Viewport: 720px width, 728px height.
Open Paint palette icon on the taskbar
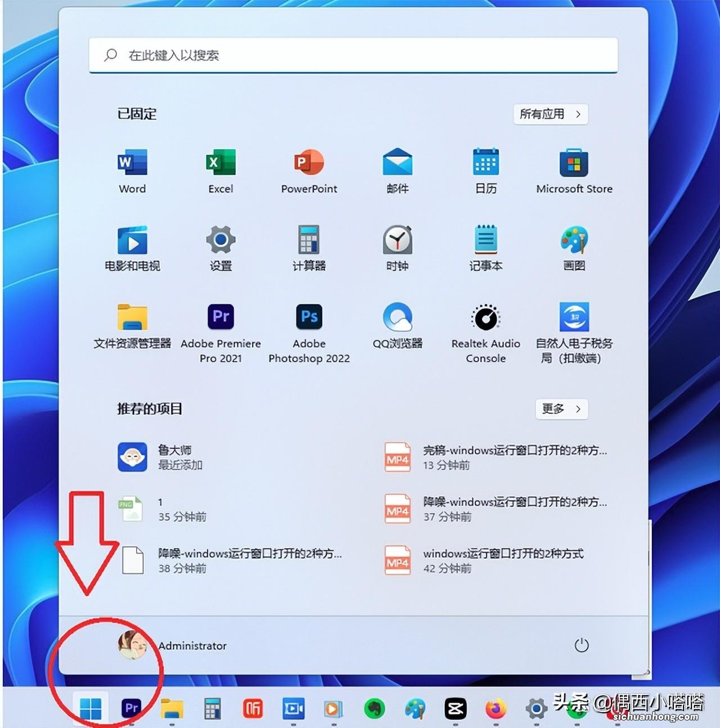tap(415, 708)
